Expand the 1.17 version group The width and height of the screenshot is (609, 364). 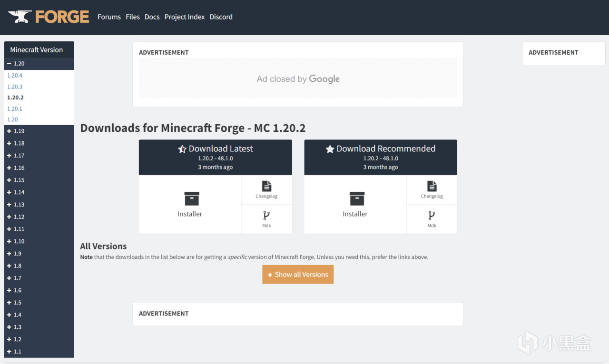point(39,156)
